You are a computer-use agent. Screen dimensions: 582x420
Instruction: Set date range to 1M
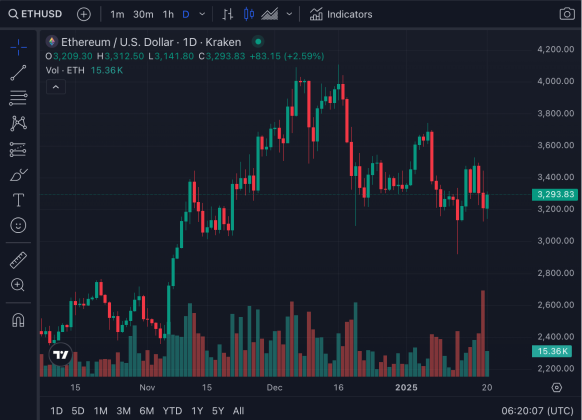tap(101, 411)
